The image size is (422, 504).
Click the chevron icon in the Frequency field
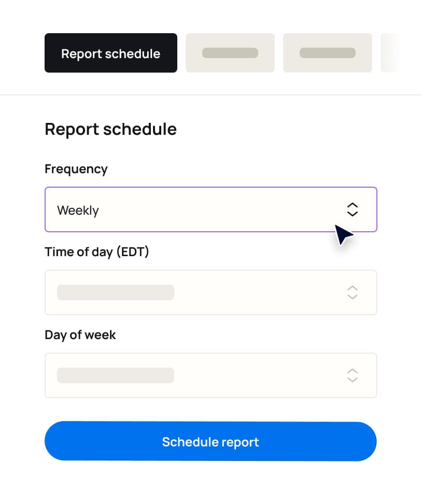352,209
